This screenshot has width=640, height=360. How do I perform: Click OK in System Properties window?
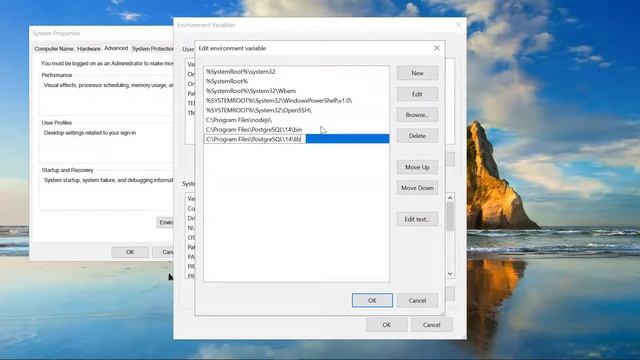(x=130, y=252)
